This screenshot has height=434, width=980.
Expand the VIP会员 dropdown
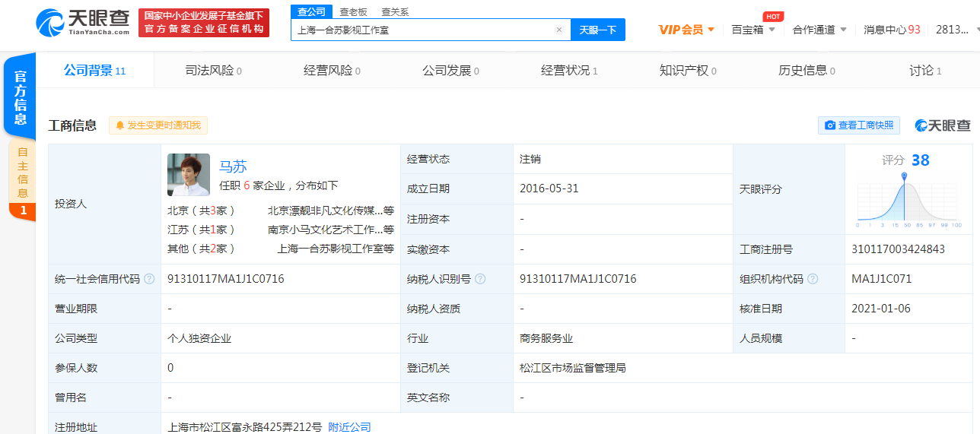tap(711, 30)
